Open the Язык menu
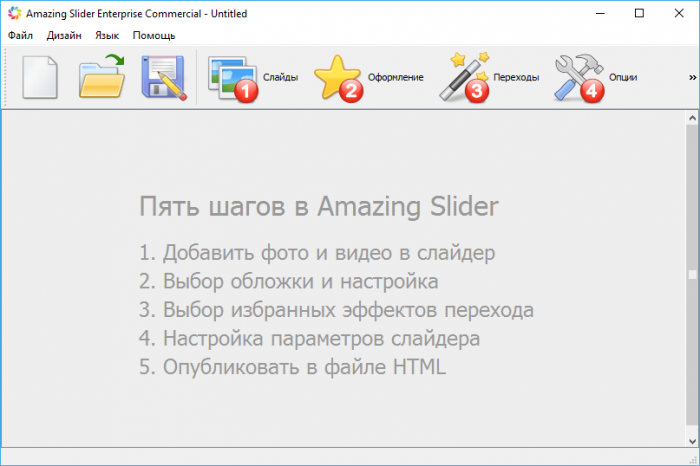Viewport: 700px width, 466px height. point(107,35)
